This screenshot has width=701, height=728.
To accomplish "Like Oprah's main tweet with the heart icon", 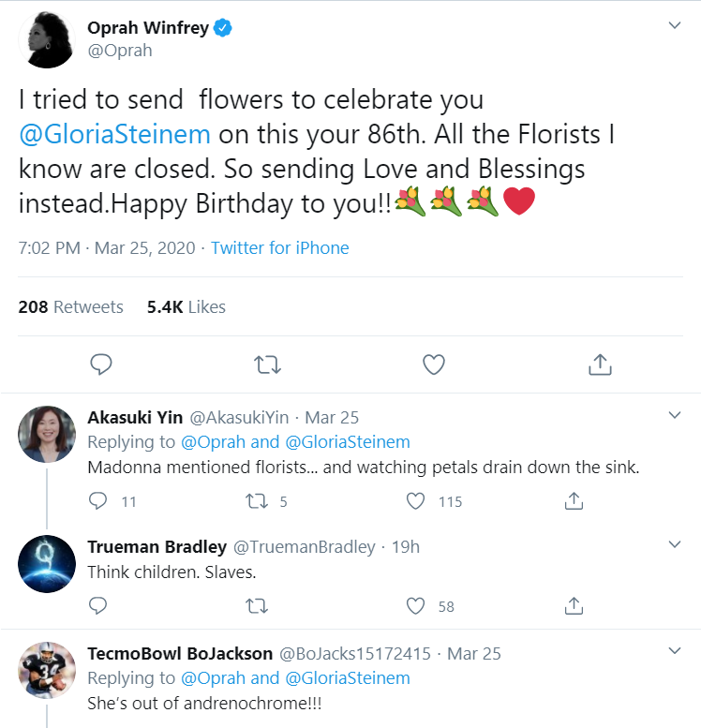I will click(433, 364).
